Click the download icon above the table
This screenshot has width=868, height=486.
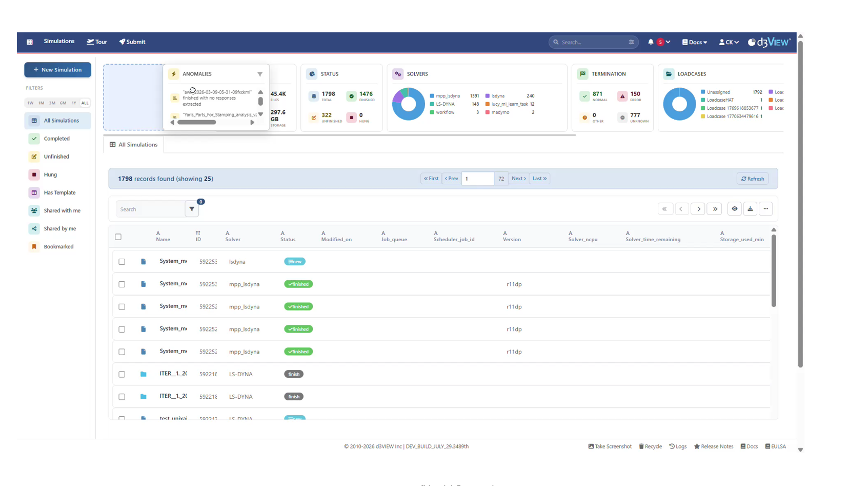[x=750, y=209]
